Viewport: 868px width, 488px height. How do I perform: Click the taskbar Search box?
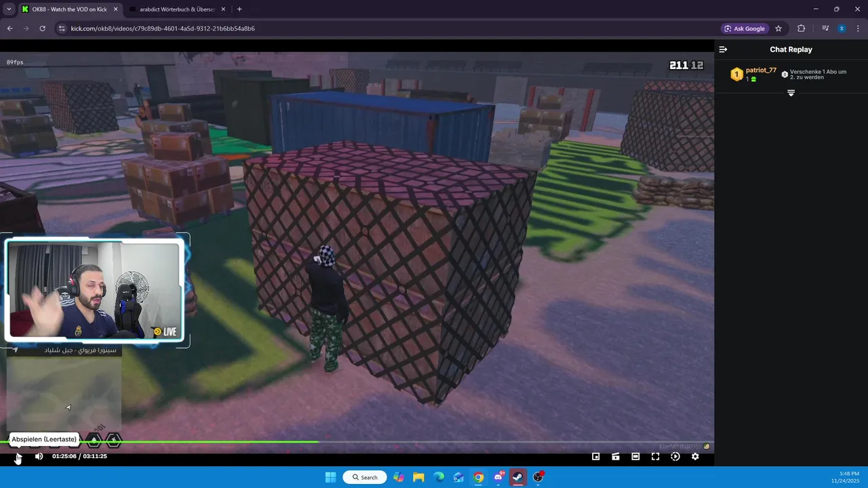pyautogui.click(x=365, y=477)
